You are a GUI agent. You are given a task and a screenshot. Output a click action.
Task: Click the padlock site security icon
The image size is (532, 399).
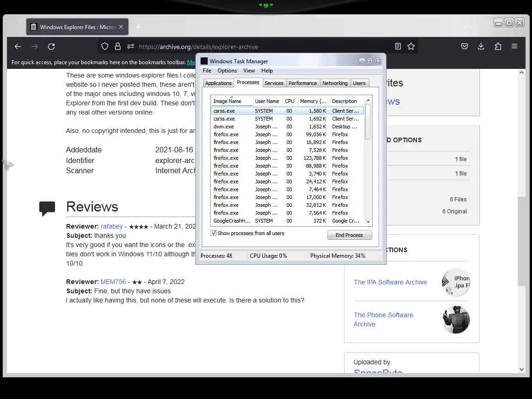coord(118,47)
